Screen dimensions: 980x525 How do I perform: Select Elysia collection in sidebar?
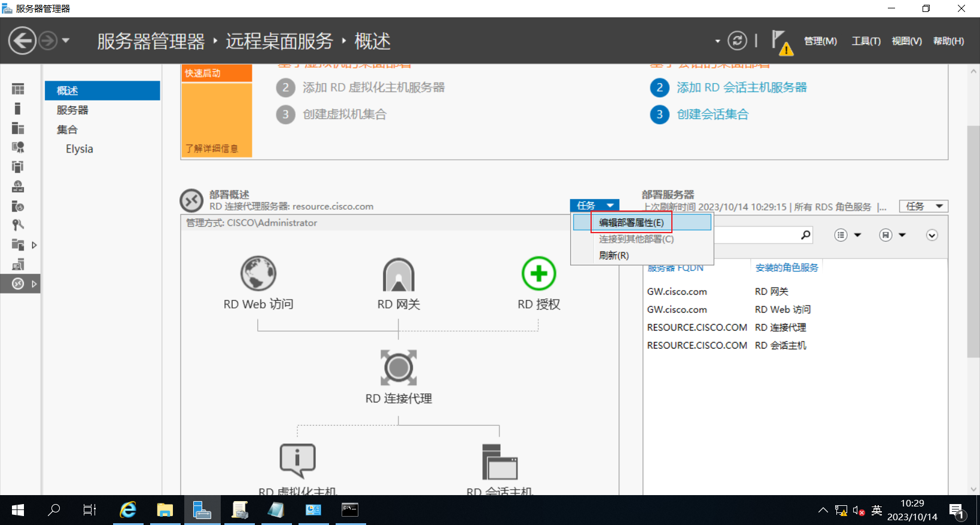(x=80, y=149)
